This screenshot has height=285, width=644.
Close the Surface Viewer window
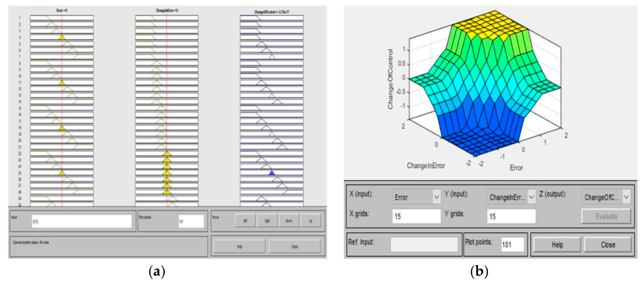(x=608, y=245)
